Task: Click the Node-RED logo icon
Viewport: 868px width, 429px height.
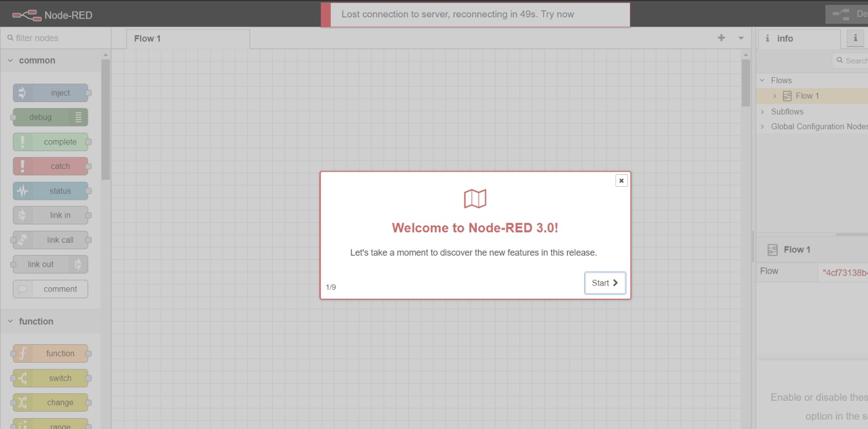Action: pos(27,15)
